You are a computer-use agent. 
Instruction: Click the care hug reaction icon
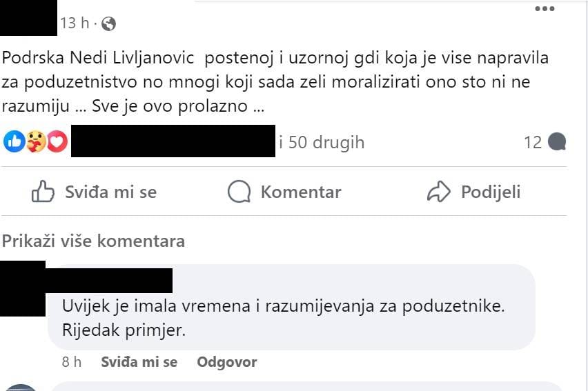35,142
